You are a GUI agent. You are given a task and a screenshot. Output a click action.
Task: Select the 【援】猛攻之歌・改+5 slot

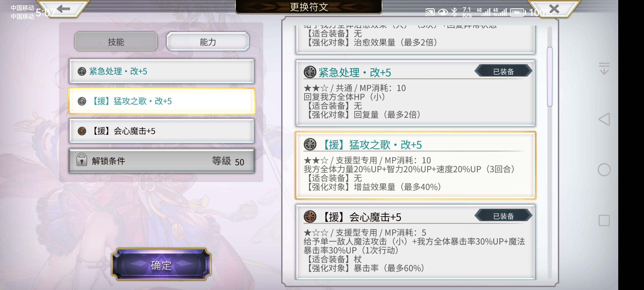click(162, 101)
